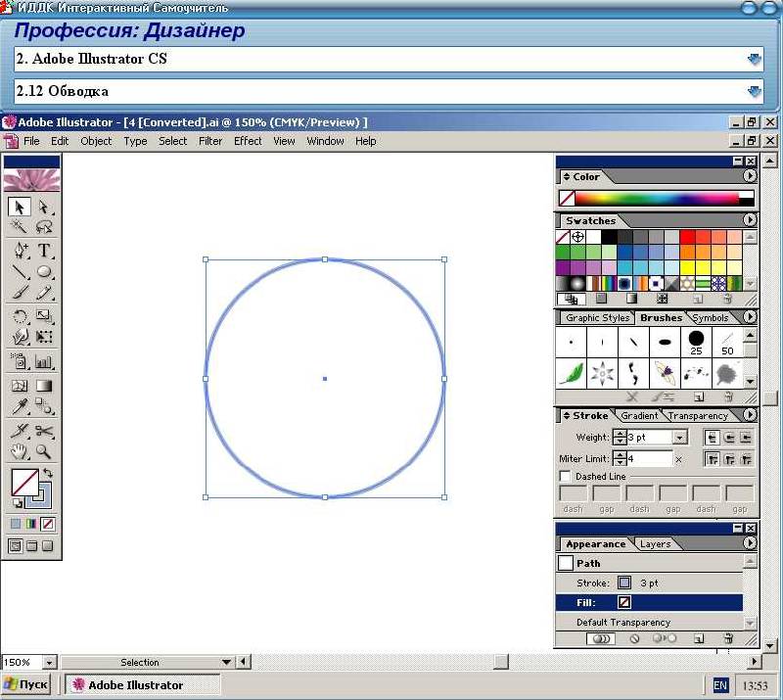Select the Column Graph tool

[44, 360]
